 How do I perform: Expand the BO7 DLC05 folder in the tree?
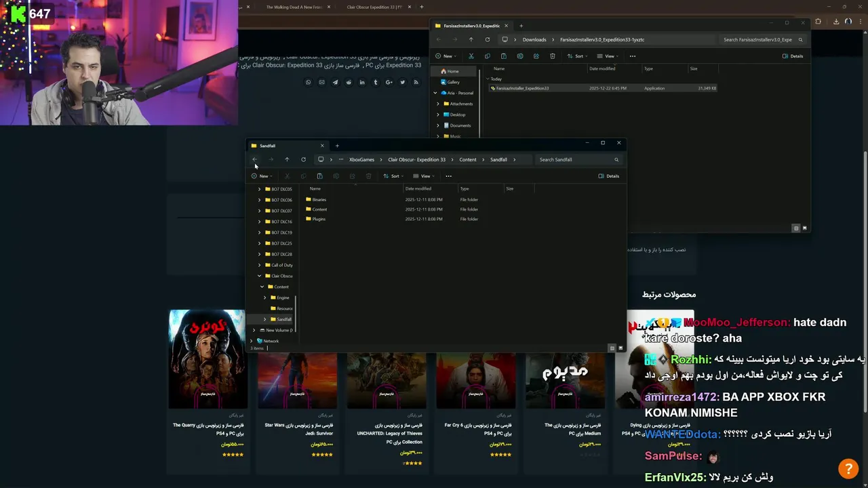pos(259,189)
